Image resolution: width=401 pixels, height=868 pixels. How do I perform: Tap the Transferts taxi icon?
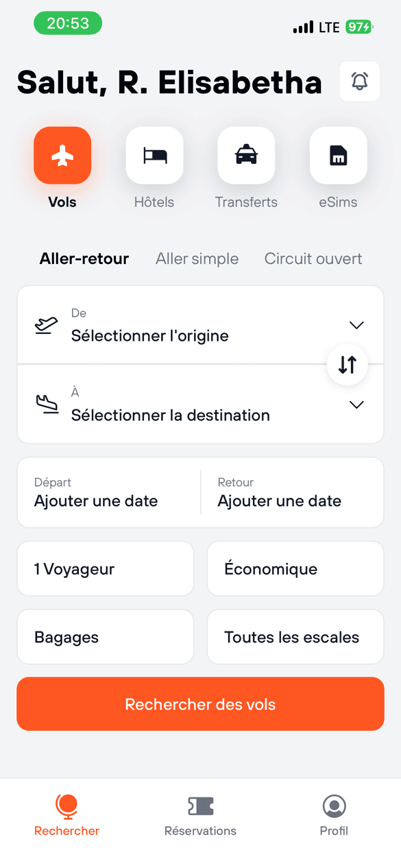point(246,156)
